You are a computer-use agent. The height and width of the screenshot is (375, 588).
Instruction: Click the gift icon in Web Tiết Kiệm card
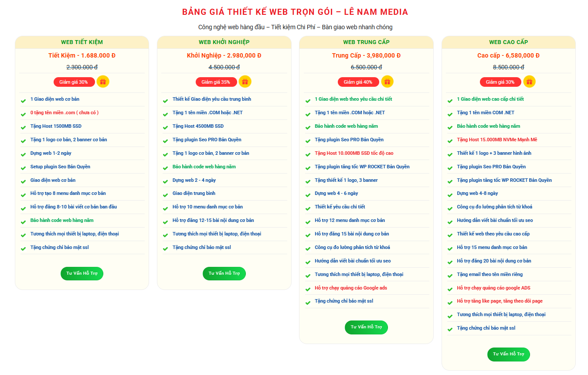point(103,82)
